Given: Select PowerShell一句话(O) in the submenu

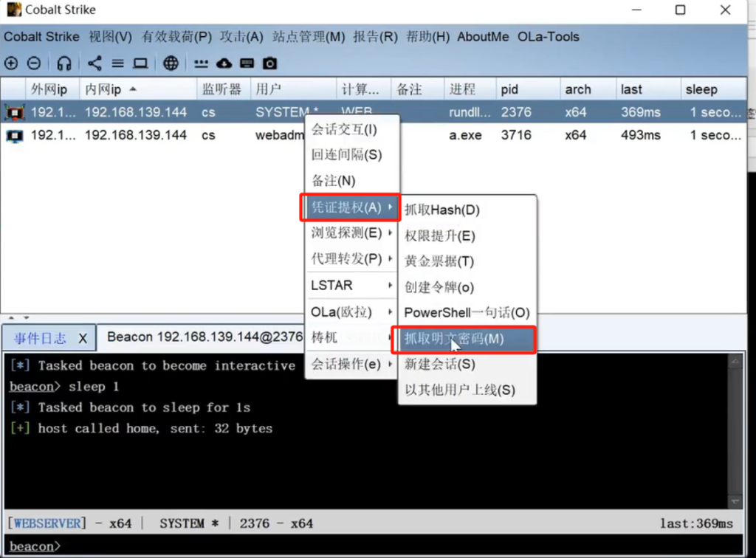Looking at the screenshot, I should tap(467, 313).
